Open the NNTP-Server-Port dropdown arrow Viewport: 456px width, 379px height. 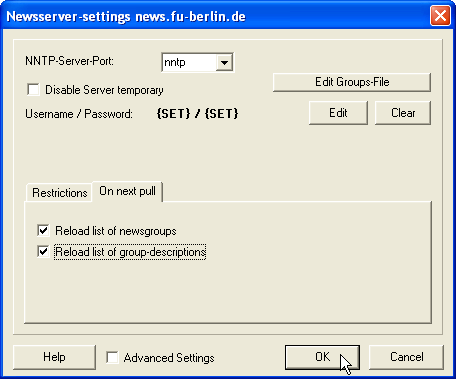224,62
